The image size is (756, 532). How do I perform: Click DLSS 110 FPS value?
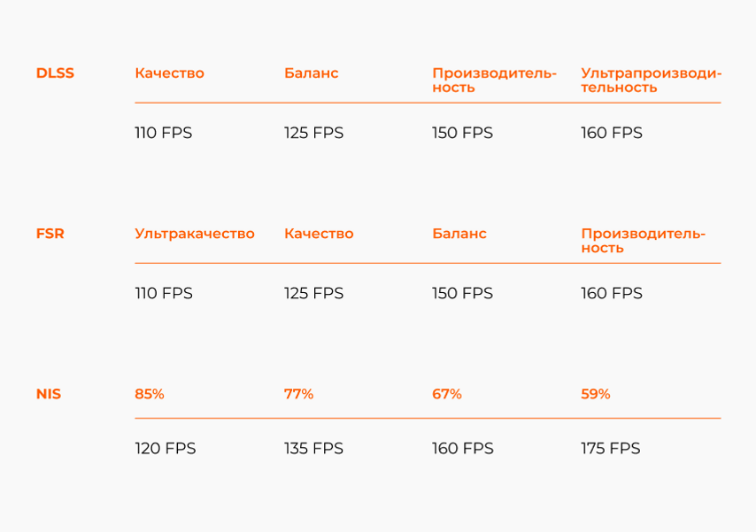[164, 133]
